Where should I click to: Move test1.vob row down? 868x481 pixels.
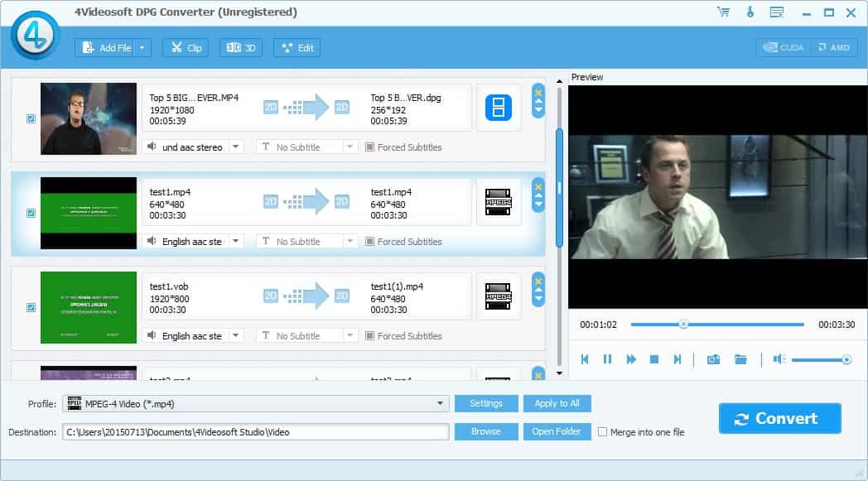click(538, 298)
